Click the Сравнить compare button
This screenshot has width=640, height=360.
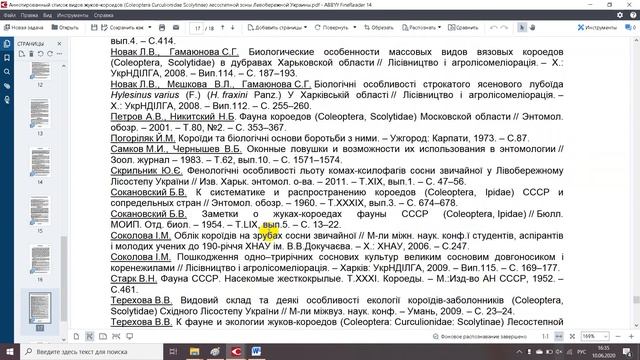pos(463,27)
